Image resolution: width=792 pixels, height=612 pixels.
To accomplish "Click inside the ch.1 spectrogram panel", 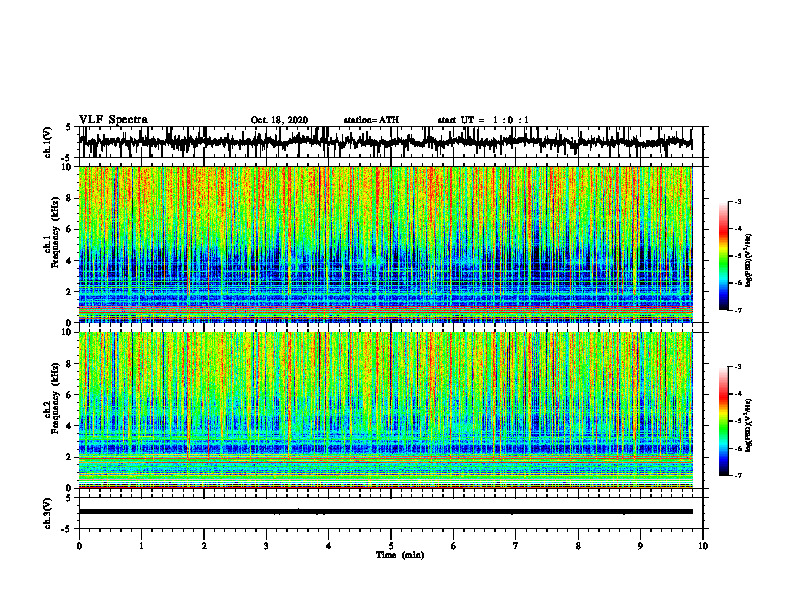I will pyautogui.click(x=391, y=244).
